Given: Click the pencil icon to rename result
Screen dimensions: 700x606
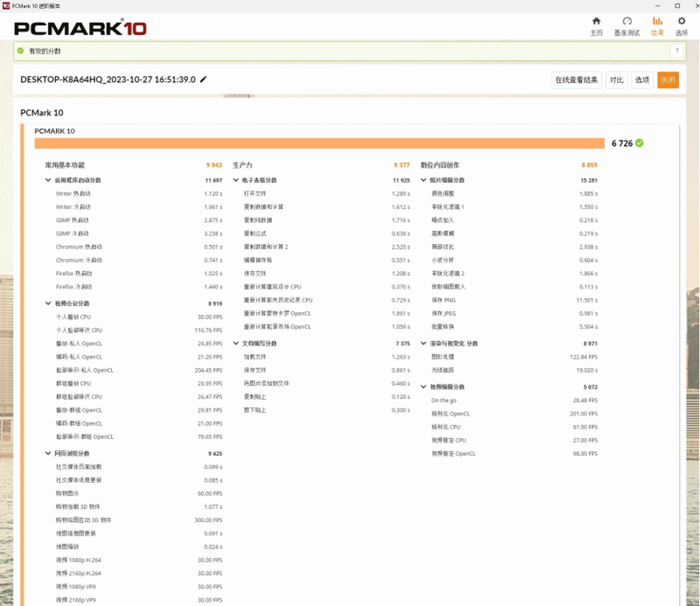Looking at the screenshot, I should 204,80.
